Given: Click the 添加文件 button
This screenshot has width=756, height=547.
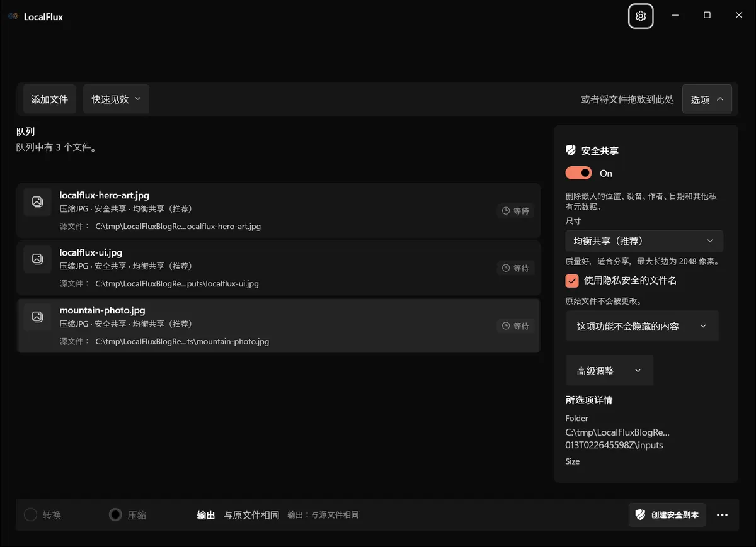Looking at the screenshot, I should 50,99.
